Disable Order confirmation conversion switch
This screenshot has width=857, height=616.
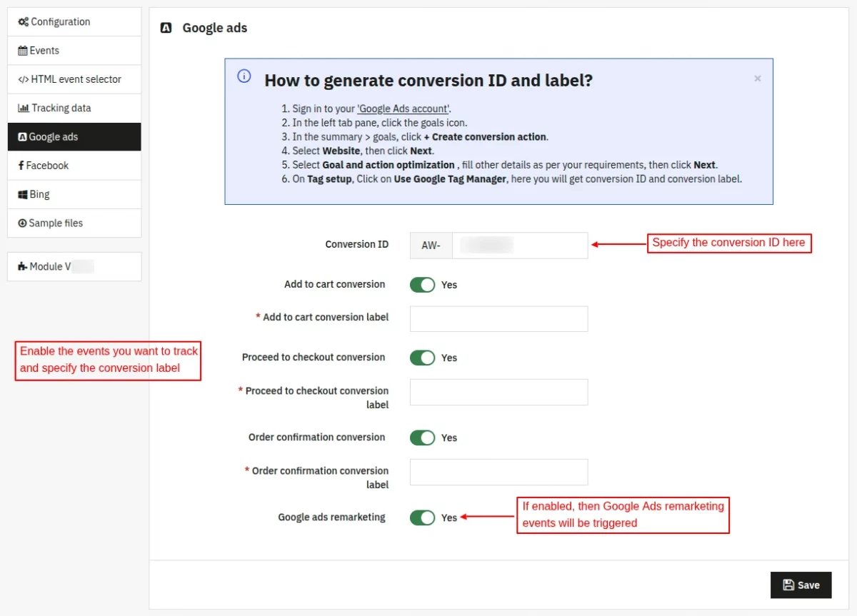point(423,438)
